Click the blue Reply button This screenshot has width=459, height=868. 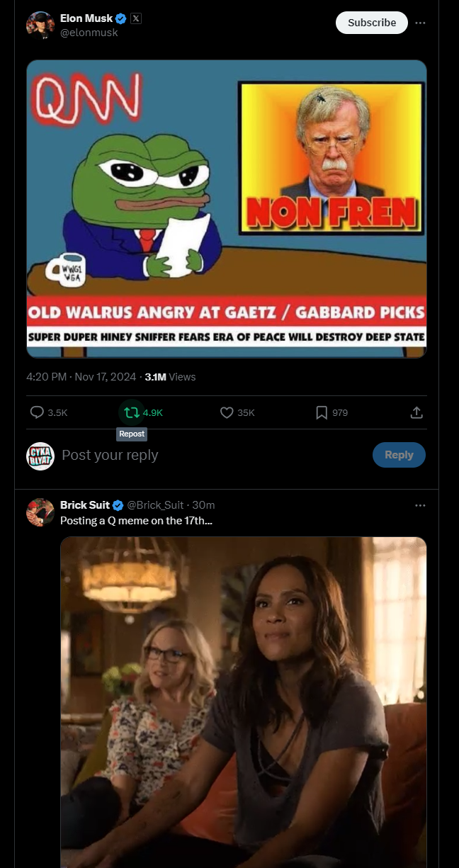pos(399,455)
